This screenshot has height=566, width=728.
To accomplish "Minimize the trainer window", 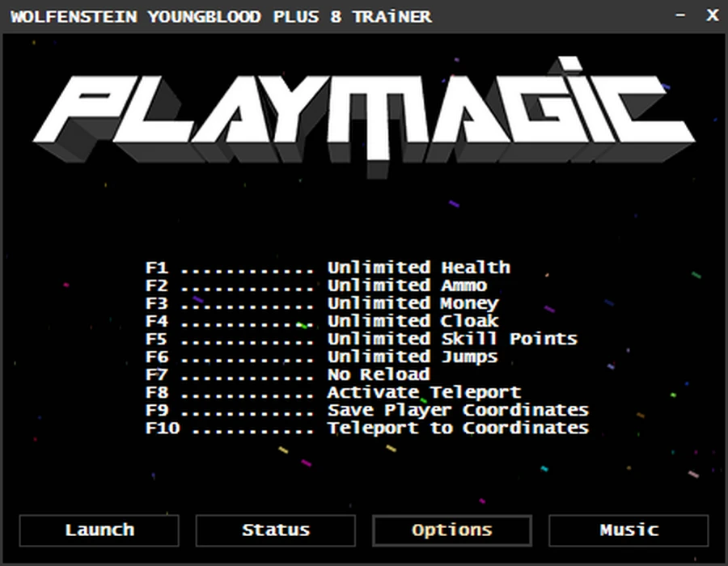I will coord(679,15).
